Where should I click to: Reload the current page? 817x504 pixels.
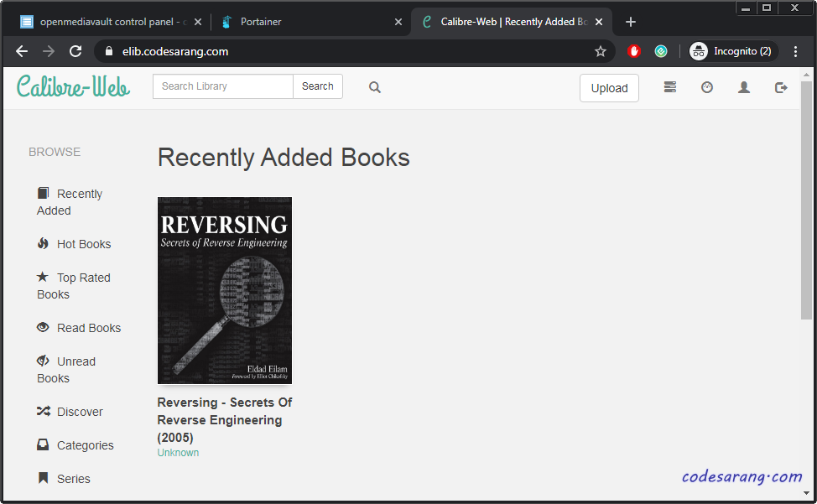[x=75, y=51]
